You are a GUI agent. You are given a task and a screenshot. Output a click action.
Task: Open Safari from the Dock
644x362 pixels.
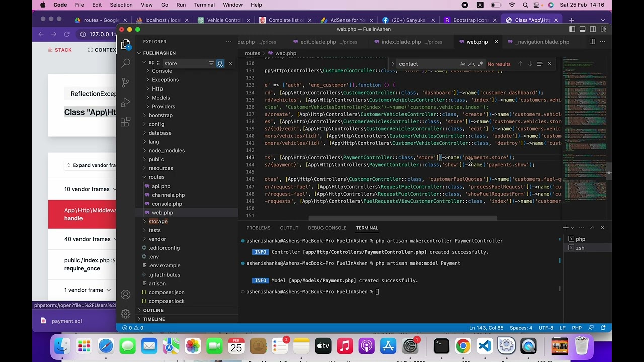pyautogui.click(x=106, y=346)
